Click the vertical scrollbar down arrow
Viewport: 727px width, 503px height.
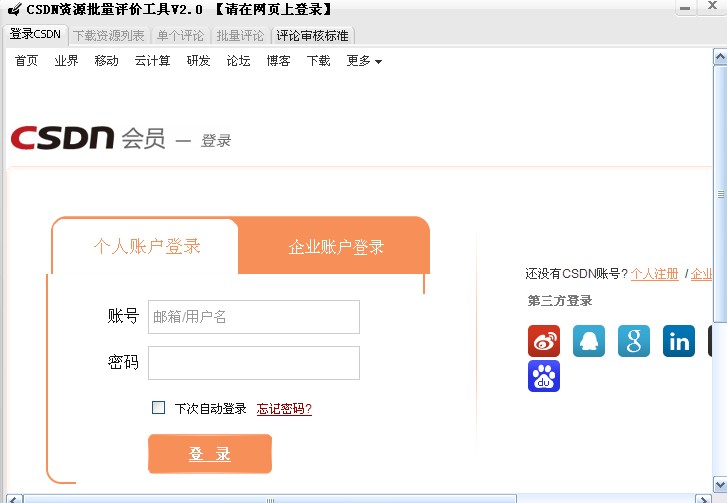pos(720,485)
